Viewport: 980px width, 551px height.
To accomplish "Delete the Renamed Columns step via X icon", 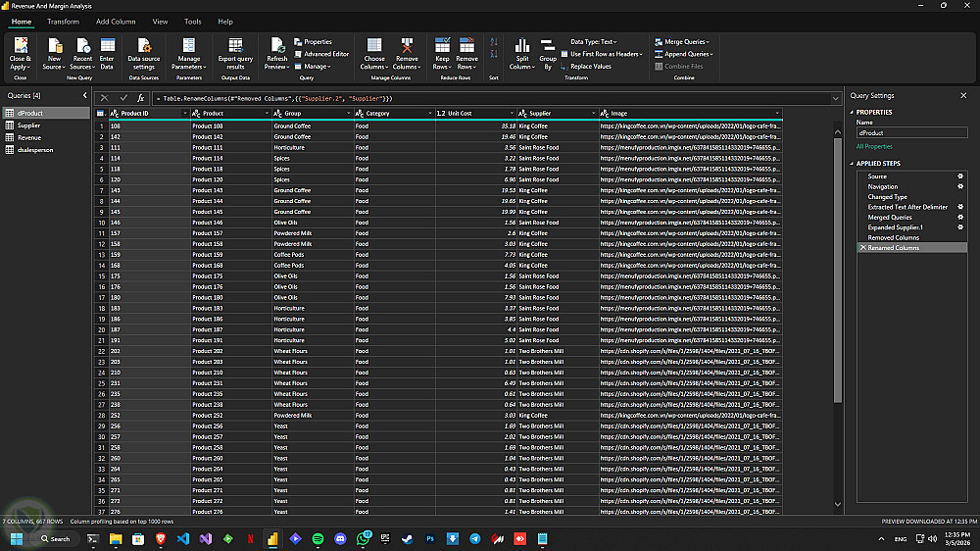I will point(862,248).
